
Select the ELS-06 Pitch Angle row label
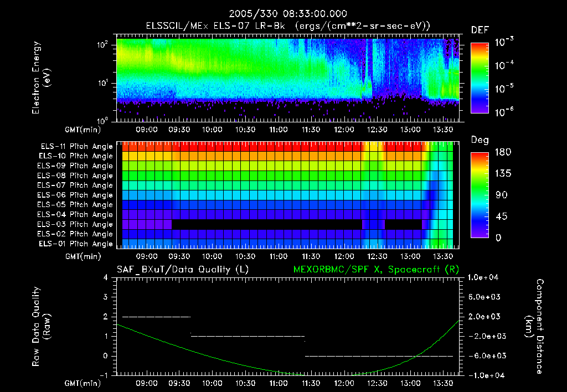pos(75,195)
